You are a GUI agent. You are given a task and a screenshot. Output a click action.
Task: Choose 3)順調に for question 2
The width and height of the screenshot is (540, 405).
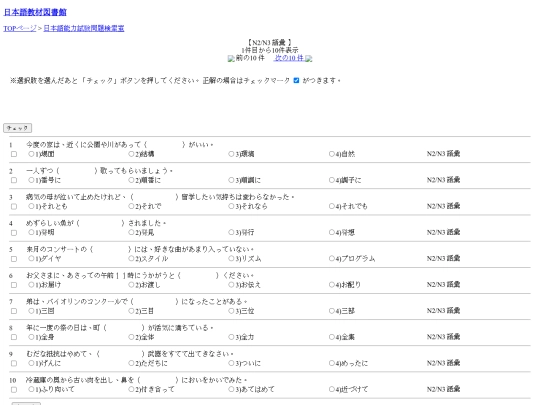[231, 180]
